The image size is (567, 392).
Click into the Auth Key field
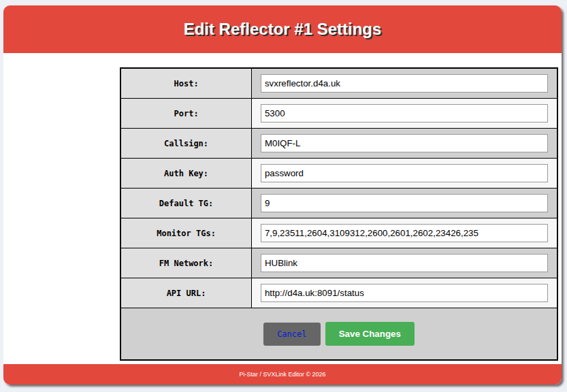coord(404,174)
